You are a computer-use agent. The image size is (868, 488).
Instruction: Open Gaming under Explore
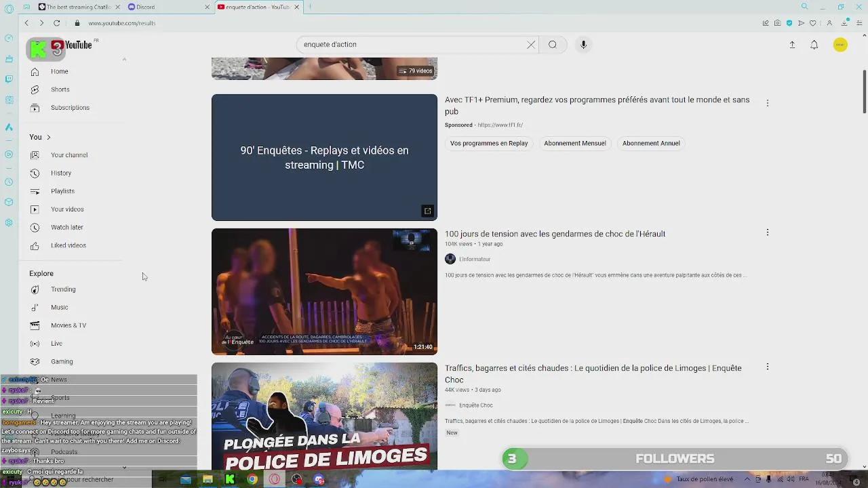point(62,362)
